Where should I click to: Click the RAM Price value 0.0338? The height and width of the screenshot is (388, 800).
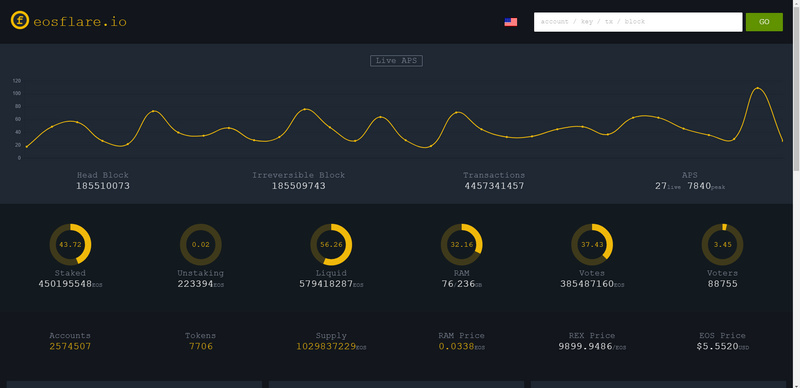tap(462, 347)
